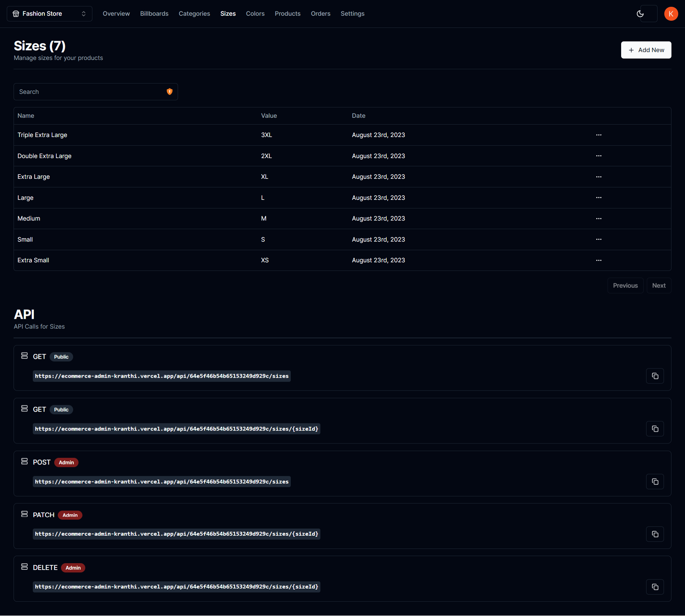
Task: Open the actions menu for Triple Extra Large
Action: [x=598, y=135]
